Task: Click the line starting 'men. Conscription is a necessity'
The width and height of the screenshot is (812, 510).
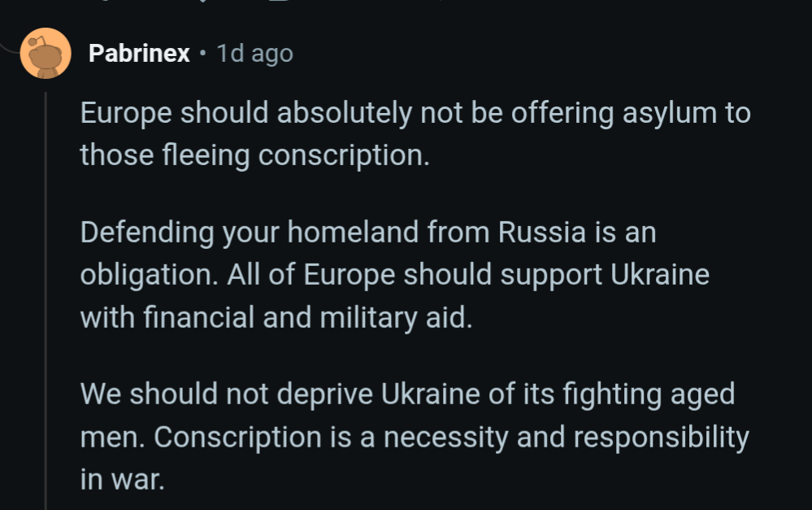Action: (x=415, y=437)
